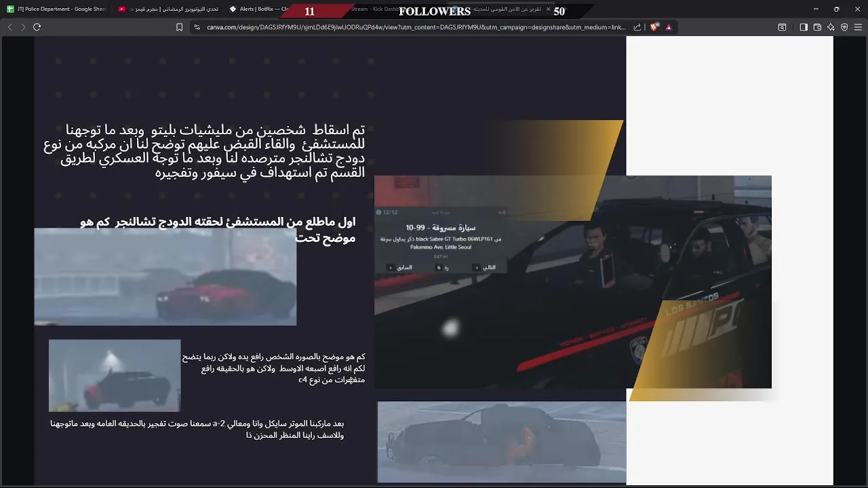
Task: Open Brave Rewards triangle icon
Action: [x=669, y=27]
